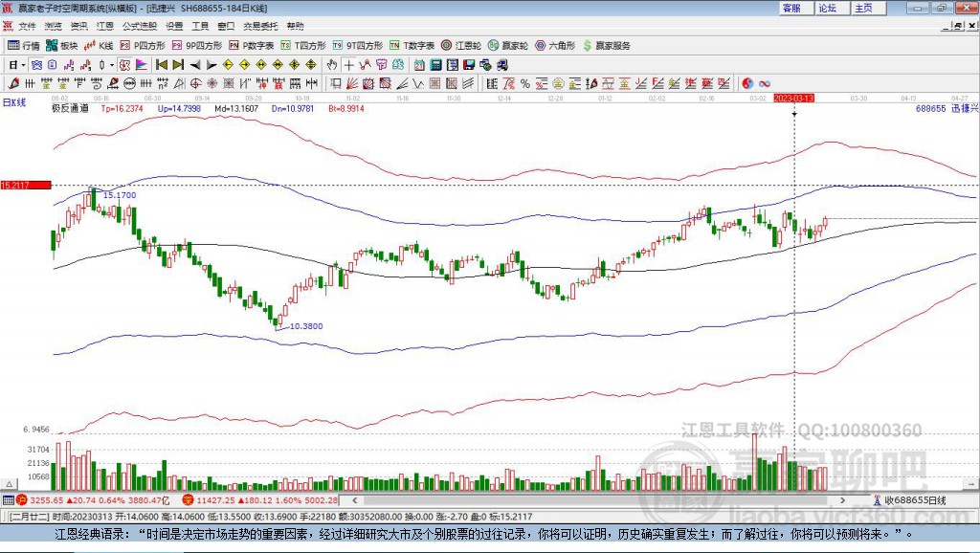The image size is (980, 553).
Task: Open the 江恩轮 Gann wheel
Action: (461, 46)
